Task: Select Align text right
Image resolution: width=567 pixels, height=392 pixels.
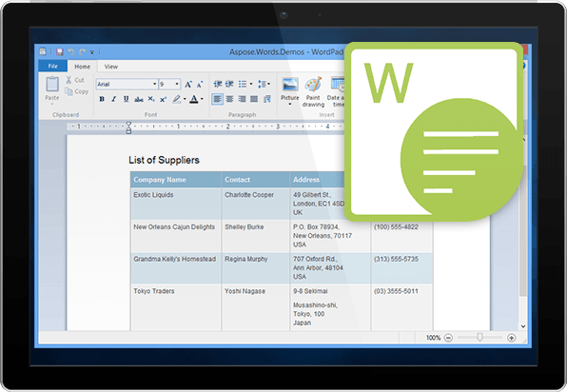Action: (x=242, y=99)
